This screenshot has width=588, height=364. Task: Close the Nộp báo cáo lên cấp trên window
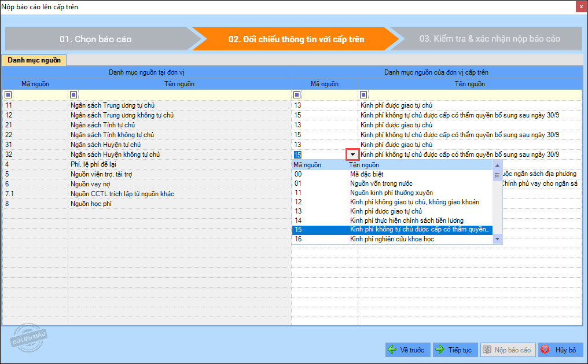[581, 7]
